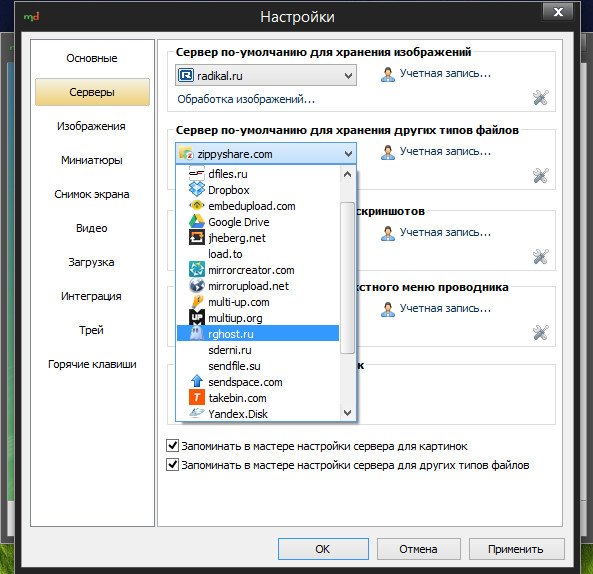593x574 pixels.
Task: Toggle remember server settings for pictures checkbox
Action: point(172,445)
